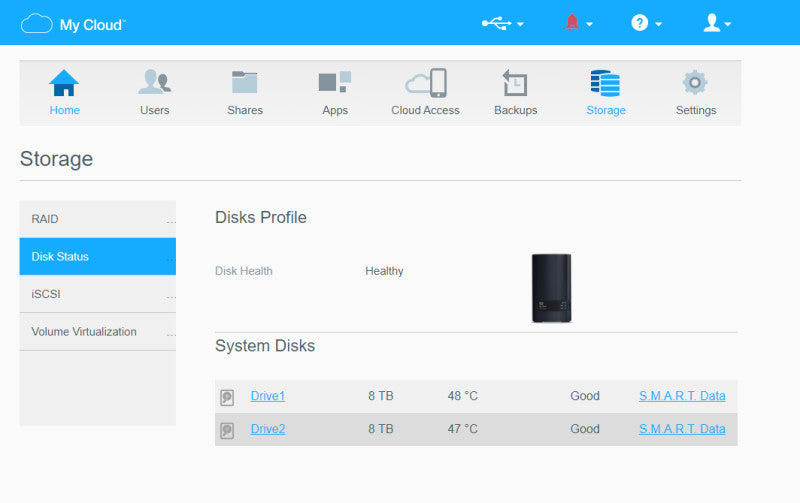
Task: Select the Settings label in navigation
Action: 696,110
